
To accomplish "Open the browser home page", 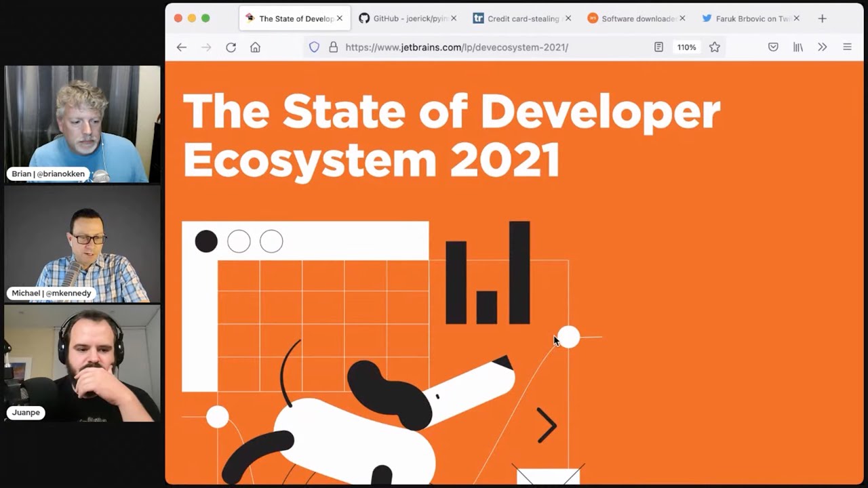I will [x=255, y=47].
